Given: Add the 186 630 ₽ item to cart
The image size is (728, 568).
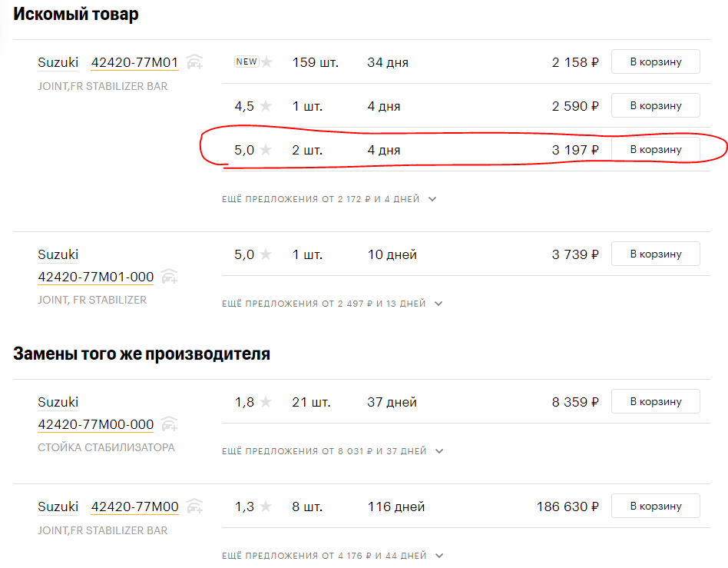Looking at the screenshot, I should [655, 507].
